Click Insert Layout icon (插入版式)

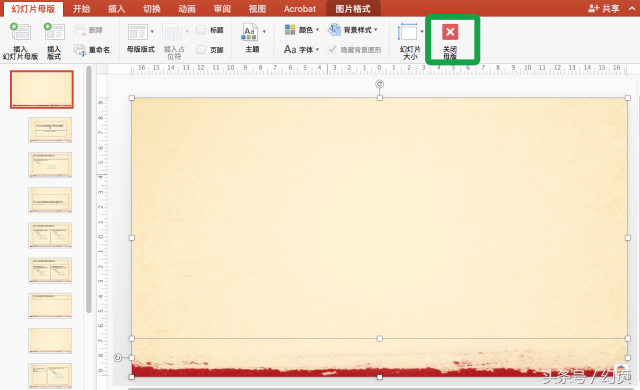[54, 32]
